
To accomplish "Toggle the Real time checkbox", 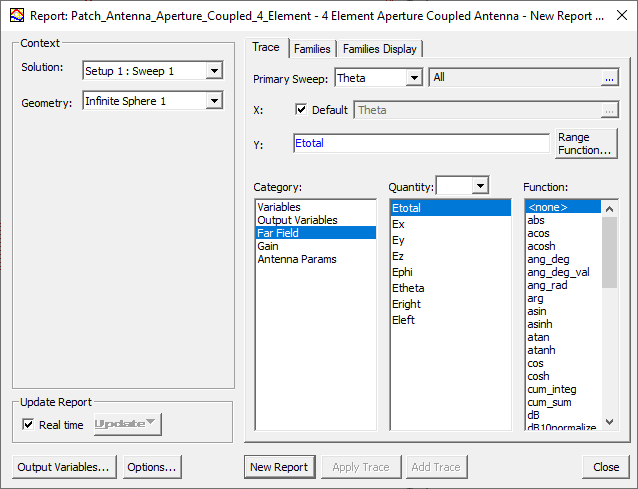I will 28,425.
